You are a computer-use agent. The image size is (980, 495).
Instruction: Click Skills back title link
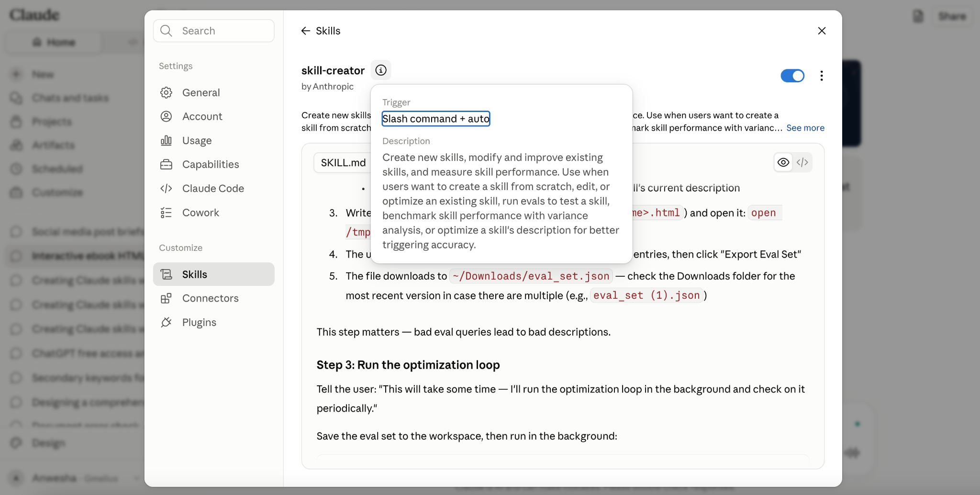[328, 31]
